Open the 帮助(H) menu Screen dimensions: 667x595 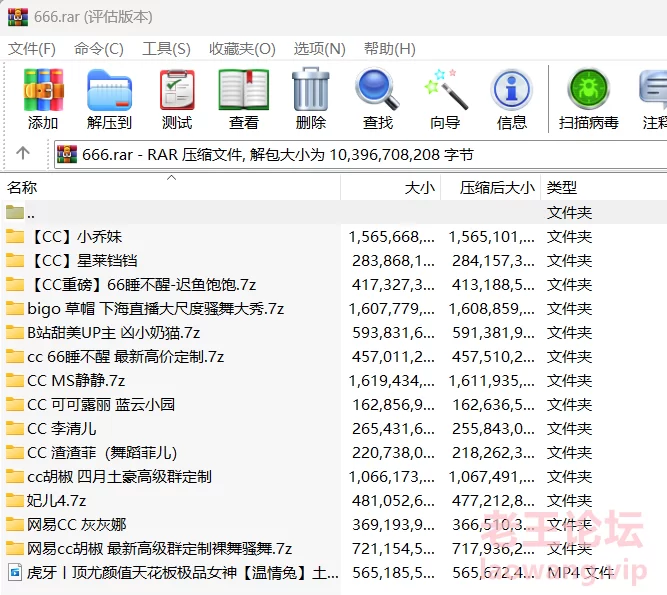click(390, 49)
